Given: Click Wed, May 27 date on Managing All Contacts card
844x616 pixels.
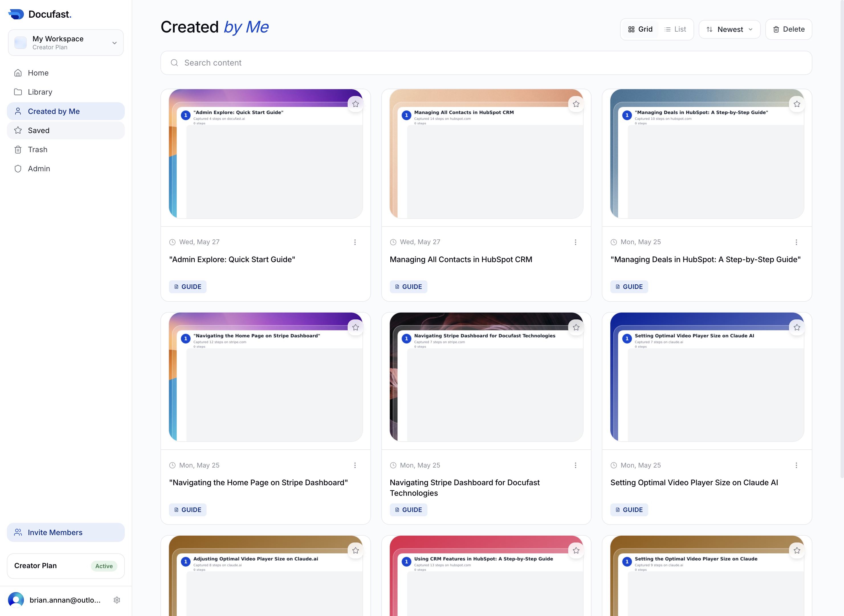Looking at the screenshot, I should click(420, 242).
